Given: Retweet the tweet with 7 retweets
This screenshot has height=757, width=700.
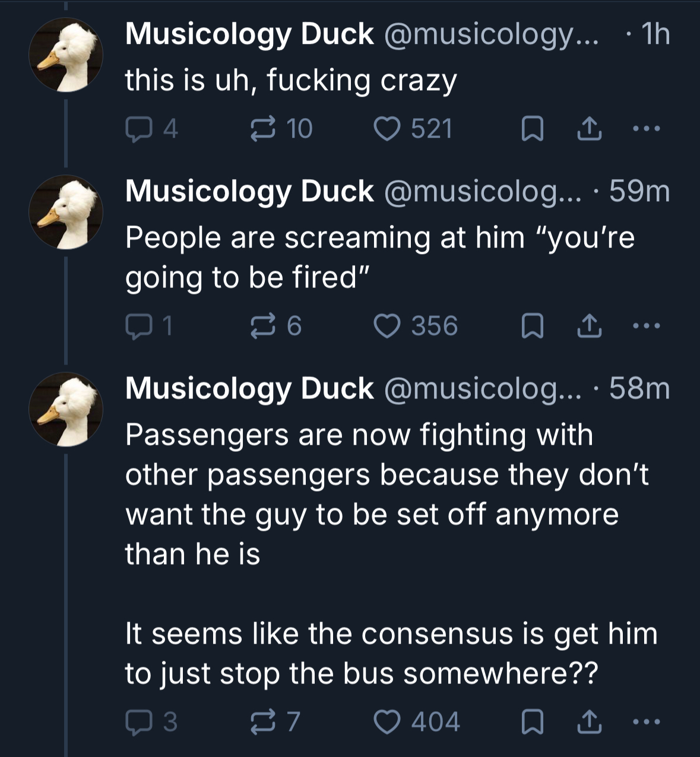Looking at the screenshot, I should pos(263,722).
